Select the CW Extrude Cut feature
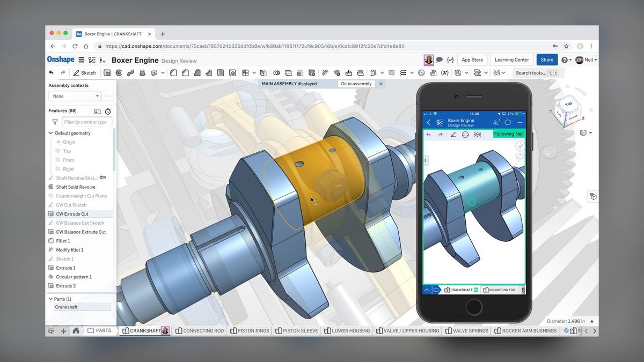Viewport: 644px width, 362px height. (80, 214)
